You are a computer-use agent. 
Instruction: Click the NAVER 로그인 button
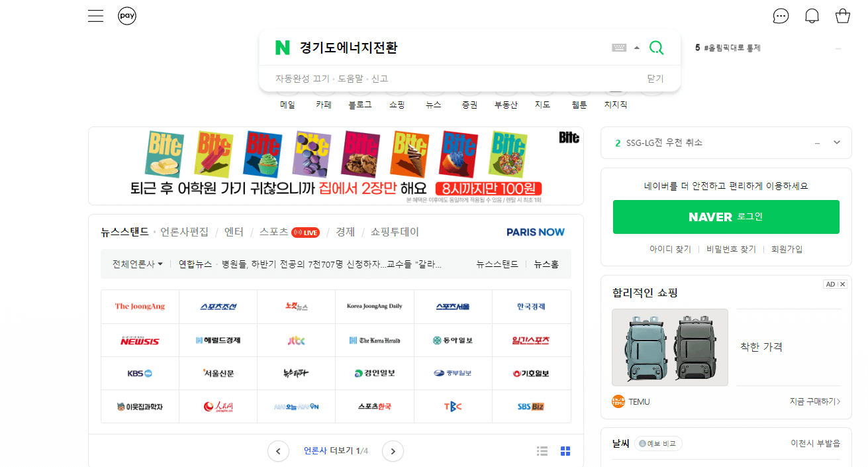click(x=726, y=217)
